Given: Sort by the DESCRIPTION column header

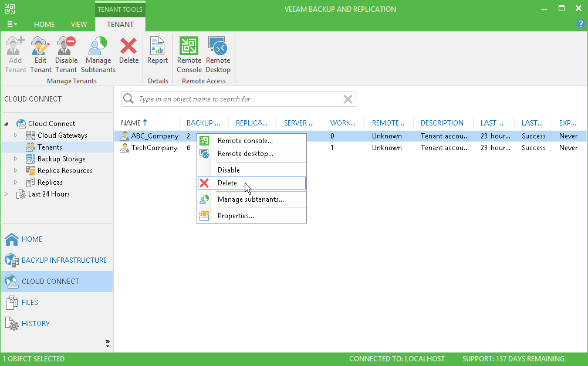Looking at the screenshot, I should click(442, 123).
